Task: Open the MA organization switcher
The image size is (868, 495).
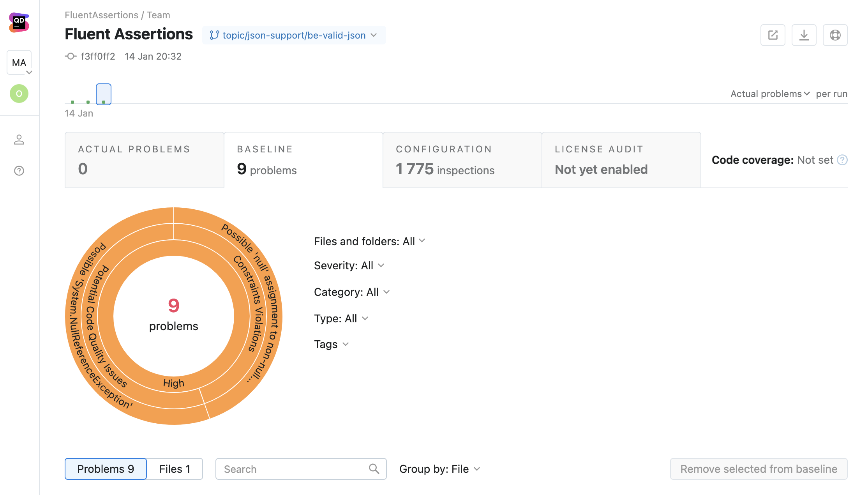Action: point(19,62)
